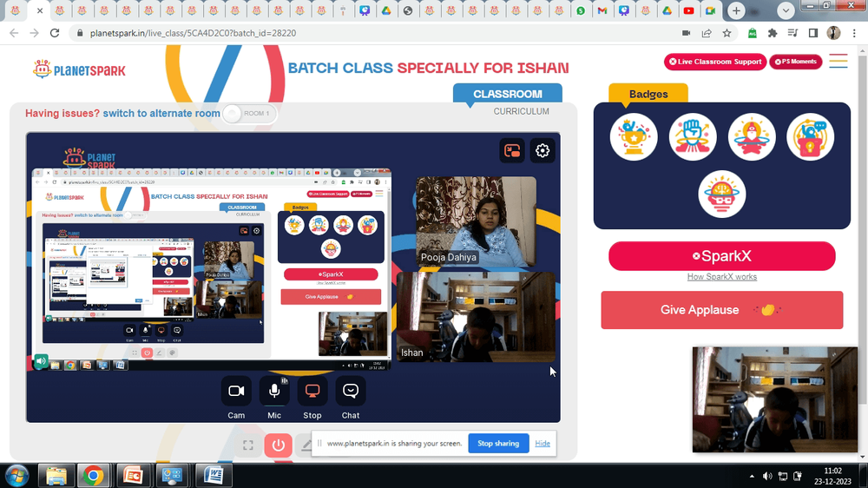Image resolution: width=868 pixels, height=488 pixels.
Task: Open How SparkX works link
Action: tap(722, 277)
